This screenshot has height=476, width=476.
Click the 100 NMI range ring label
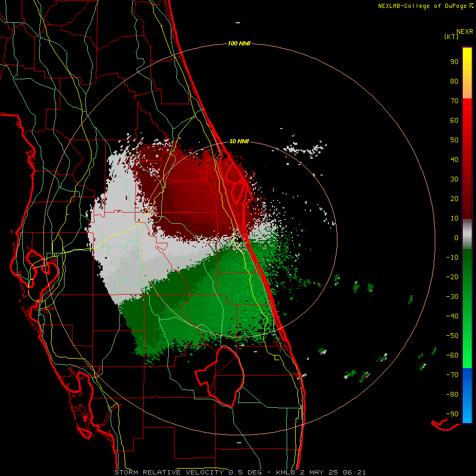[x=239, y=43]
